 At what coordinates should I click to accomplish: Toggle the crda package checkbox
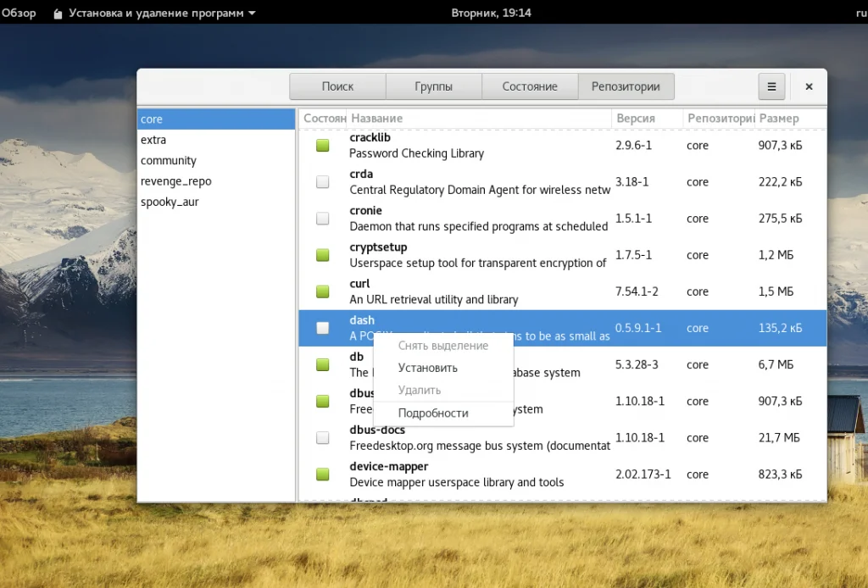[322, 182]
